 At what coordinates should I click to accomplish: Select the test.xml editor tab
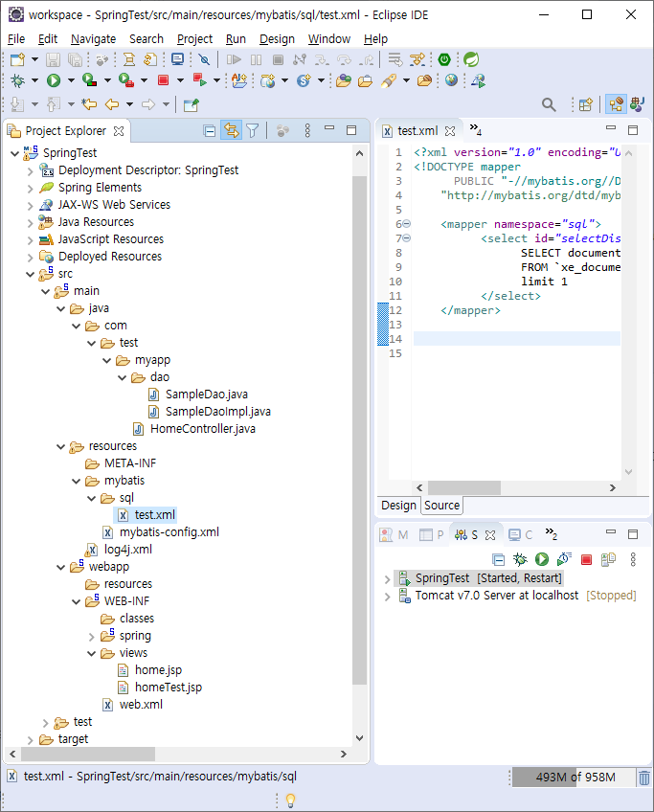pos(417,131)
